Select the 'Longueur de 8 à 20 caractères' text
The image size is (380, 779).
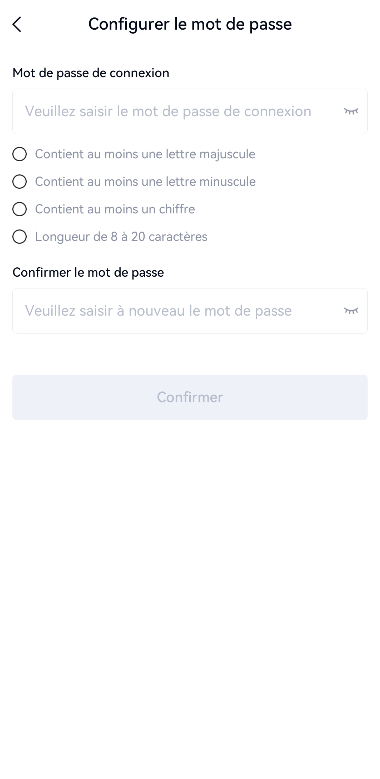[x=121, y=237]
